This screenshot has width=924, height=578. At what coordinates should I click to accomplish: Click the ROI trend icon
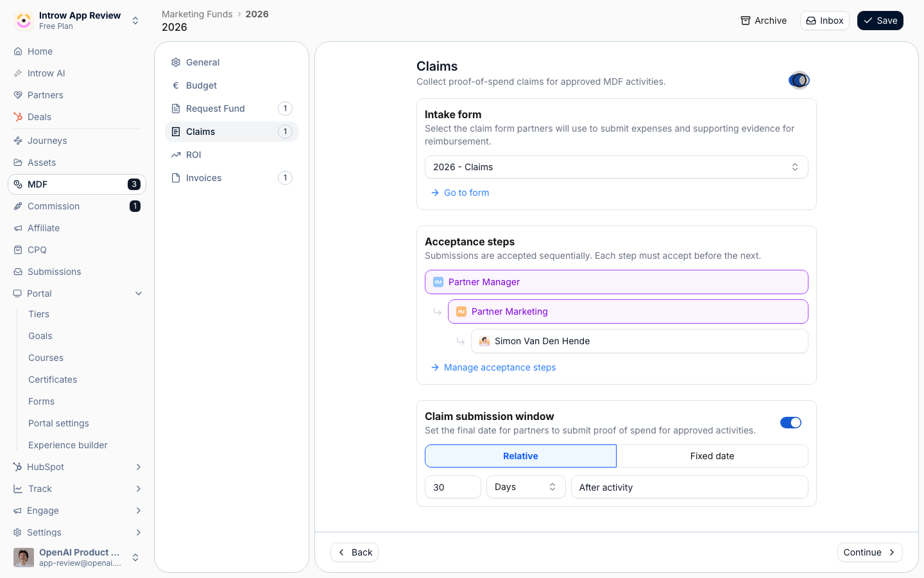[176, 155]
